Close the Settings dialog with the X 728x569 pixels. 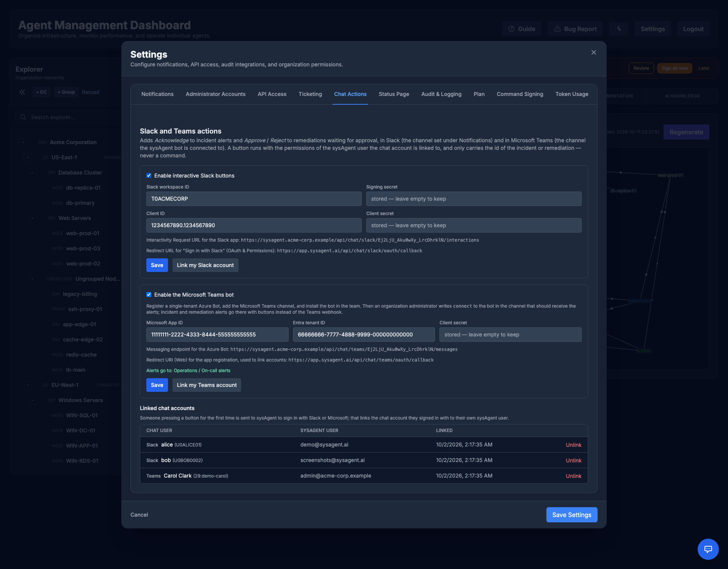[594, 52]
